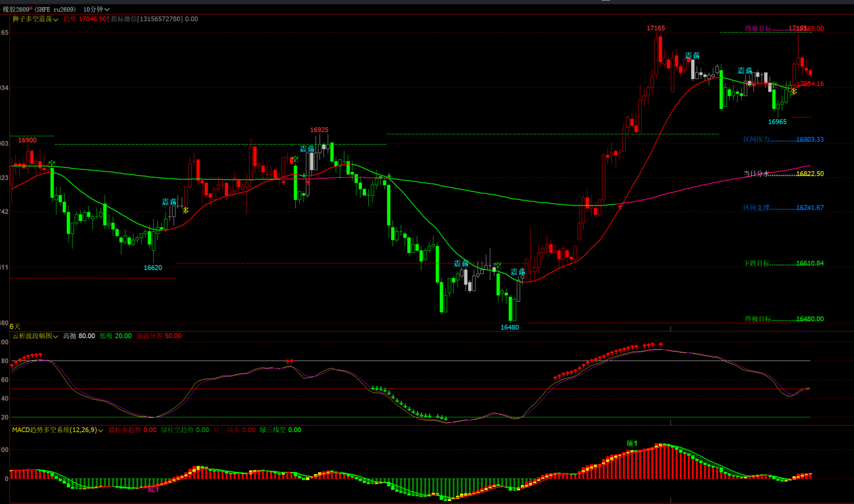Open the 10分钟 timeframe dropdown
The image size is (854, 504).
96,9
